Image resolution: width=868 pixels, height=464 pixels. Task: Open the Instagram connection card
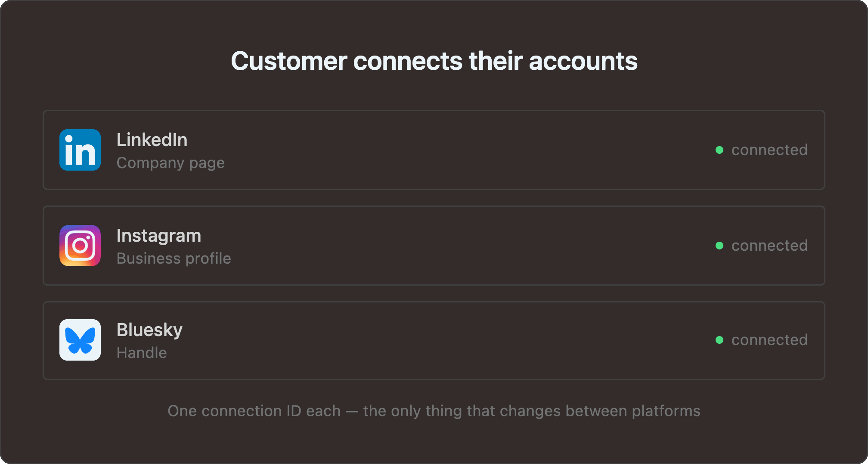(x=434, y=246)
